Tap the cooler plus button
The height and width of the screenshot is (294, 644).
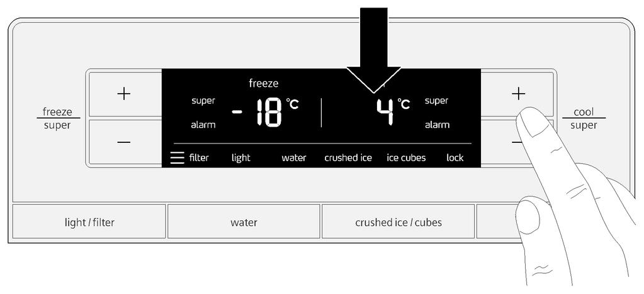pyautogui.click(x=517, y=94)
